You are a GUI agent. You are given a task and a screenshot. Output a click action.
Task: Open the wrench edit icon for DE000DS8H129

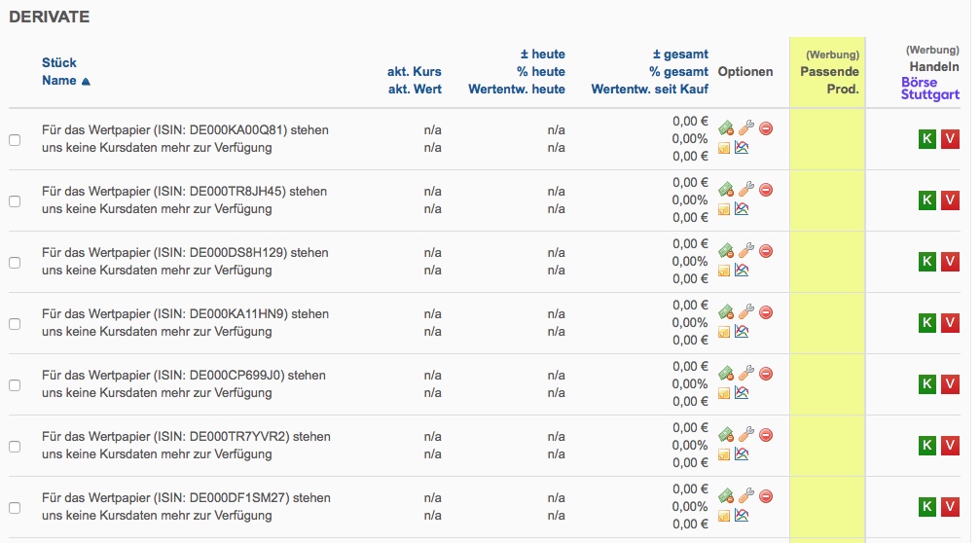tap(746, 250)
